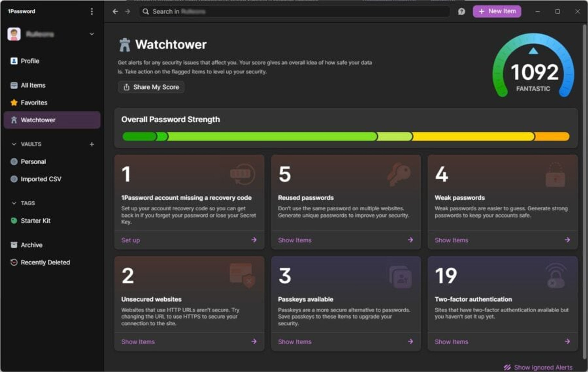This screenshot has width=588, height=372.
Task: Click the Weak passwords card title
Action: coord(460,198)
